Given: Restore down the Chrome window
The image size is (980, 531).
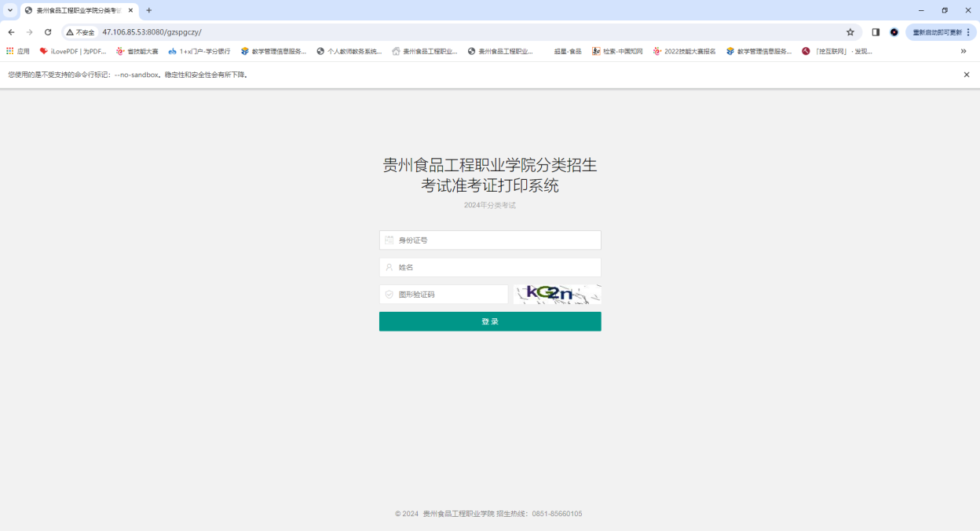Looking at the screenshot, I should point(945,10).
